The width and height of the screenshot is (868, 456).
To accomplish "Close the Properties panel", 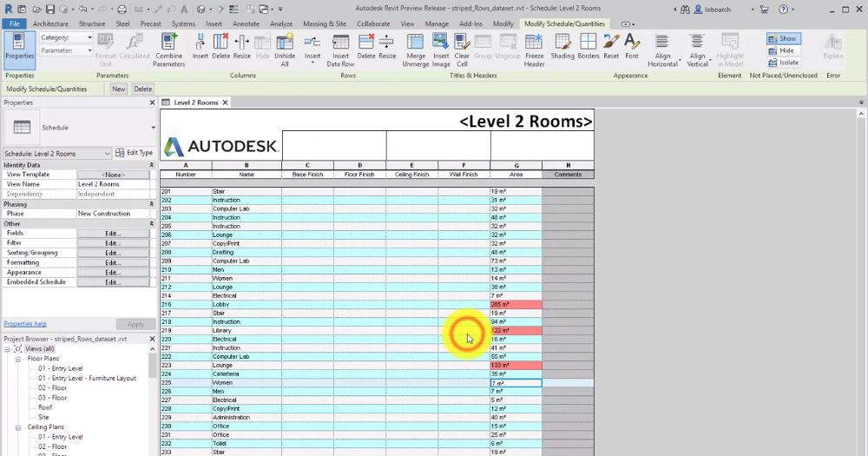I will 152,102.
